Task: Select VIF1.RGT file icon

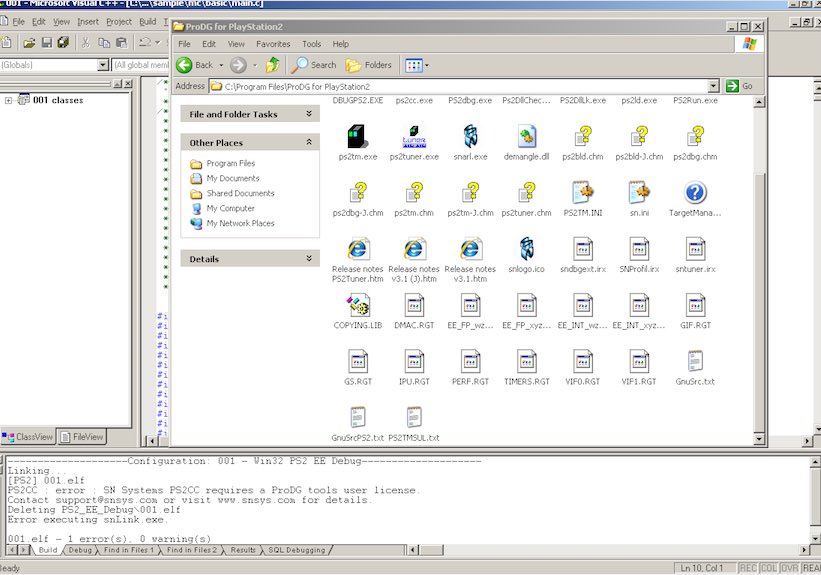Action: pyautogui.click(x=639, y=361)
